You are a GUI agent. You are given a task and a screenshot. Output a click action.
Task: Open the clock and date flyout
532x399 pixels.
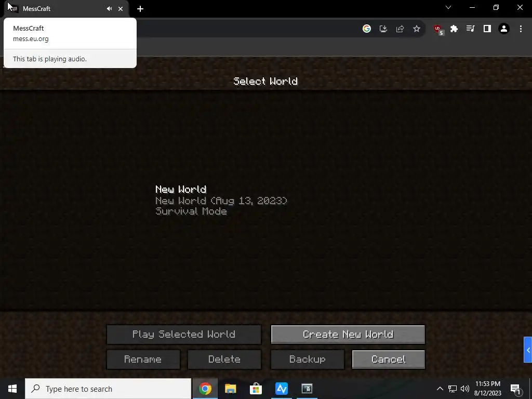(x=487, y=389)
